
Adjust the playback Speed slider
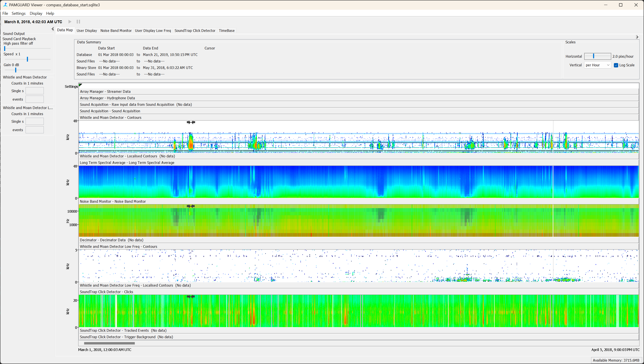coord(27,59)
